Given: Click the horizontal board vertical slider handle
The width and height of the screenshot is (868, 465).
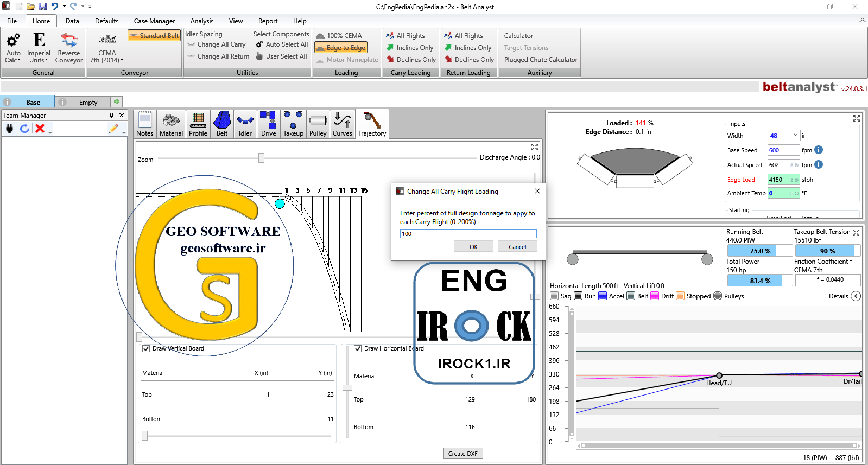Looking at the screenshot, I should [347, 387].
